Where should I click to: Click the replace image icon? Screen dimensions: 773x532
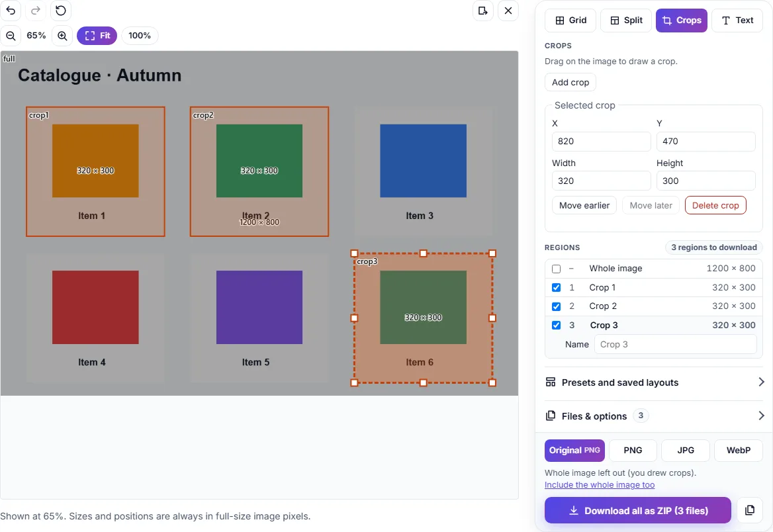(x=483, y=11)
